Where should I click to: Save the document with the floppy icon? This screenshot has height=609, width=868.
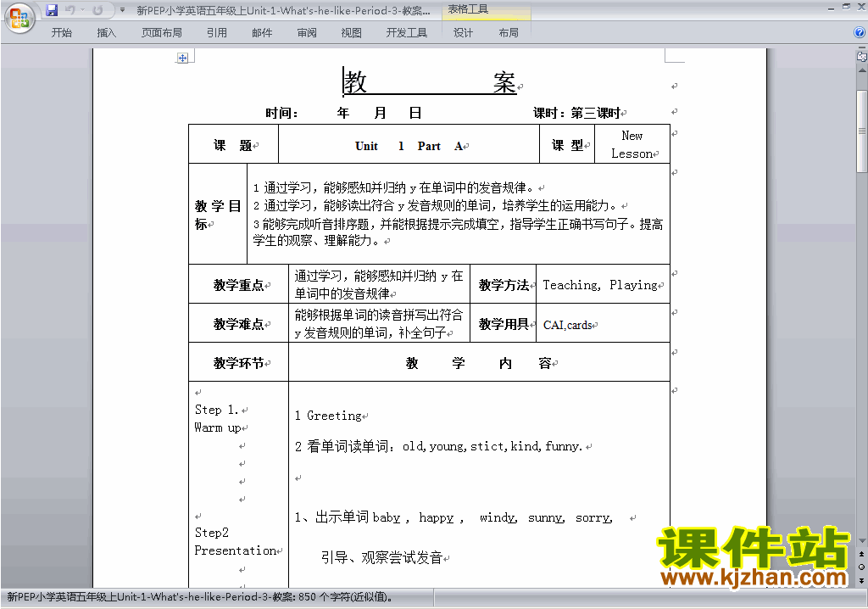(52, 10)
